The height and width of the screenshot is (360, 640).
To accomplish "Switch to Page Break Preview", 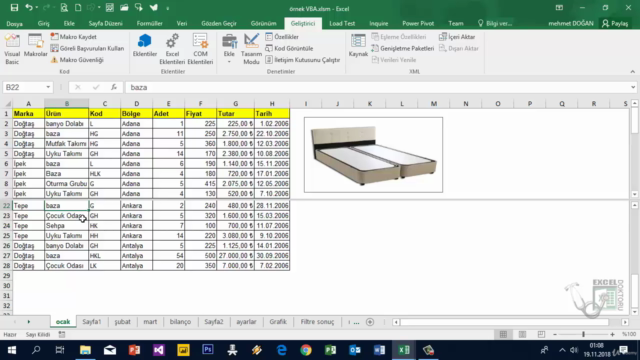I will pos(541,335).
